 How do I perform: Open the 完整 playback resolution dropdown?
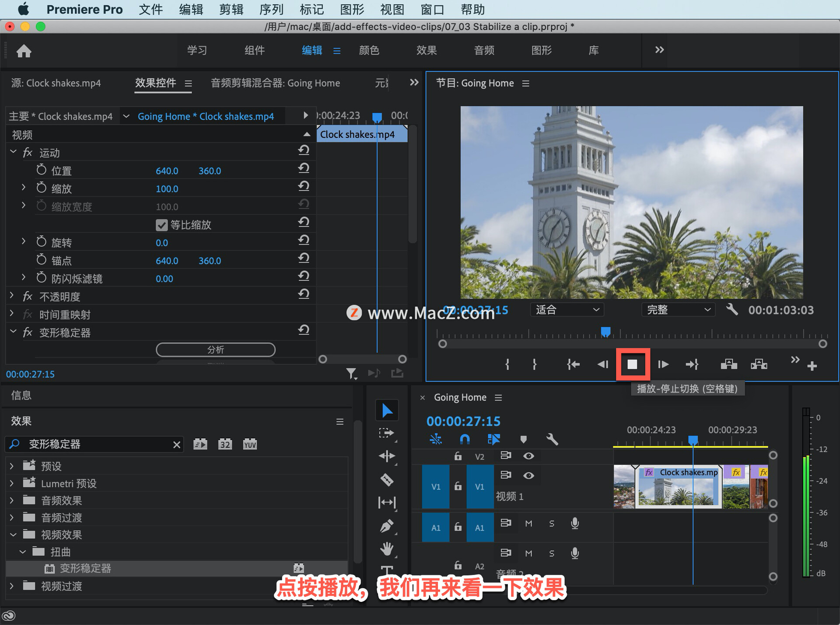[x=678, y=310]
